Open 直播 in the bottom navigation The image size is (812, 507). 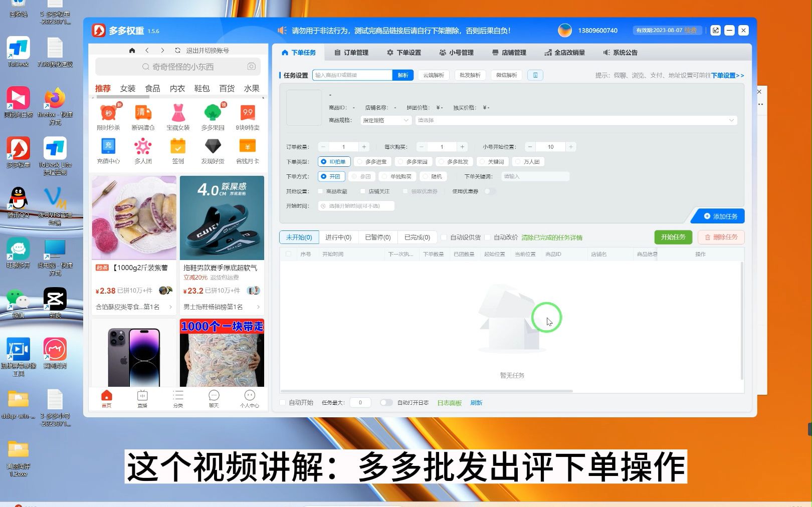142,399
